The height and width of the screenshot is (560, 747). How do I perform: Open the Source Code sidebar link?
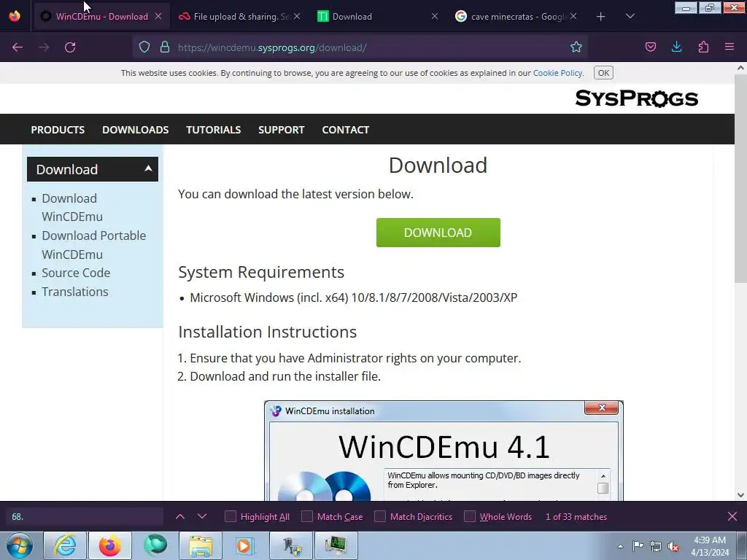click(x=76, y=273)
